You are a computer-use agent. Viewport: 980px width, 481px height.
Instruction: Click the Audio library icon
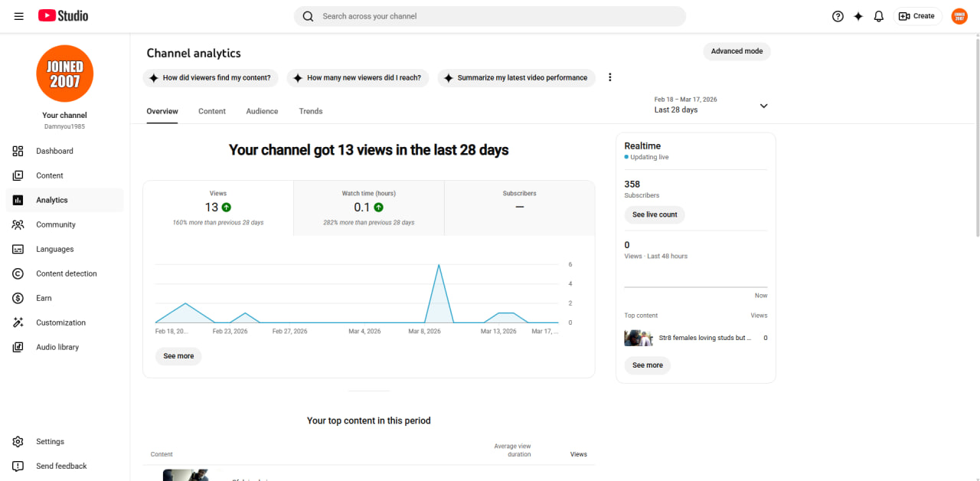pos(18,347)
